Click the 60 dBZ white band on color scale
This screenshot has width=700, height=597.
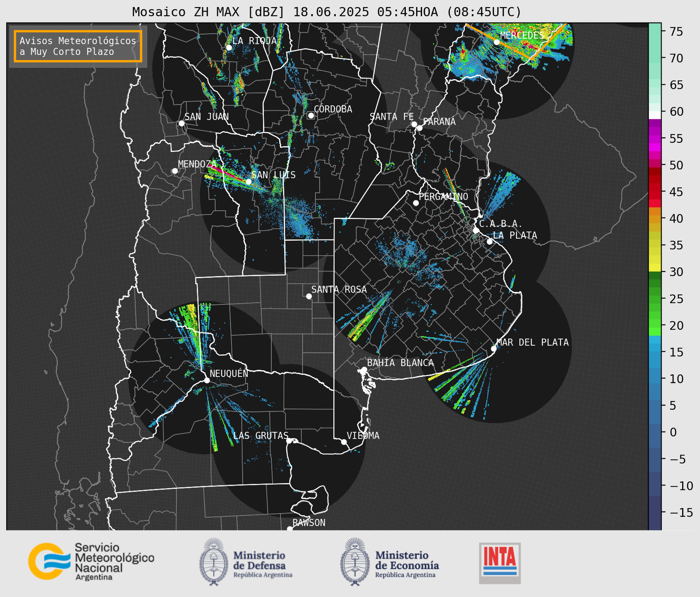[x=655, y=115]
